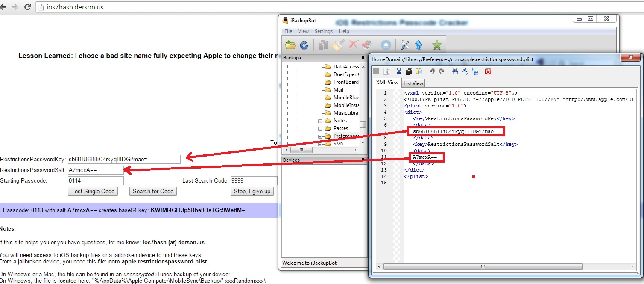The image size is (644, 284).
Task: Click the Starting Passcode field
Action: 96,180
